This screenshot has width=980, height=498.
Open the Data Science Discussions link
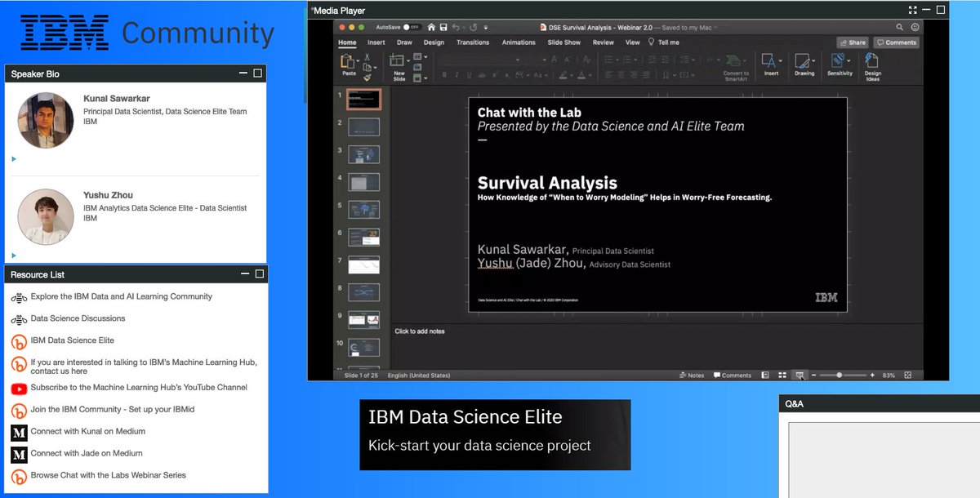pos(78,318)
